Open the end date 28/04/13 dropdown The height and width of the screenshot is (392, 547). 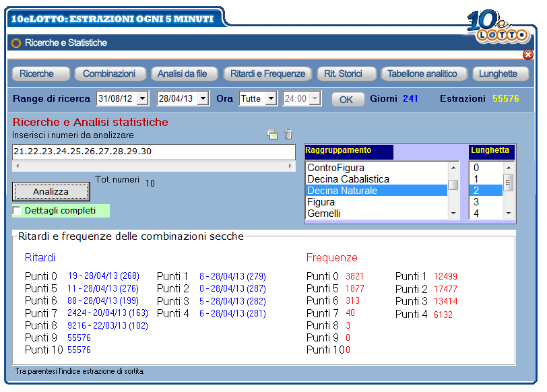click(x=203, y=99)
